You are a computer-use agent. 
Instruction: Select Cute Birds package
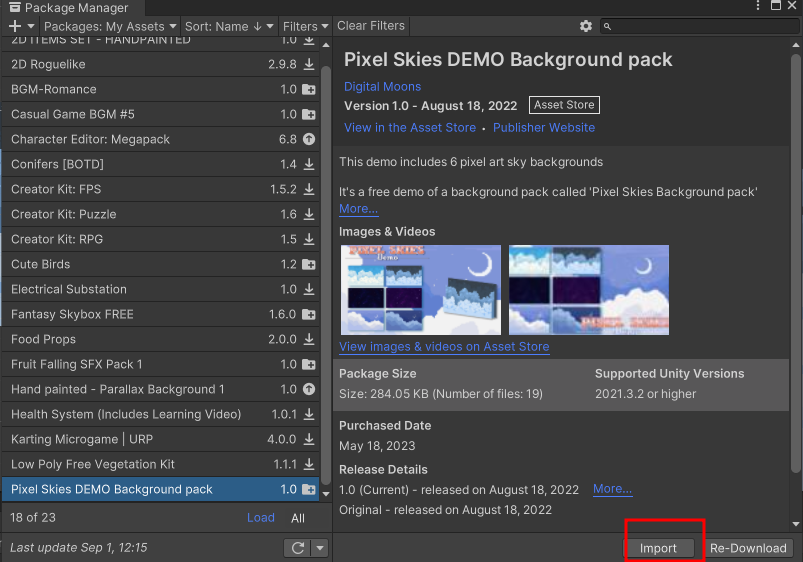point(161,264)
